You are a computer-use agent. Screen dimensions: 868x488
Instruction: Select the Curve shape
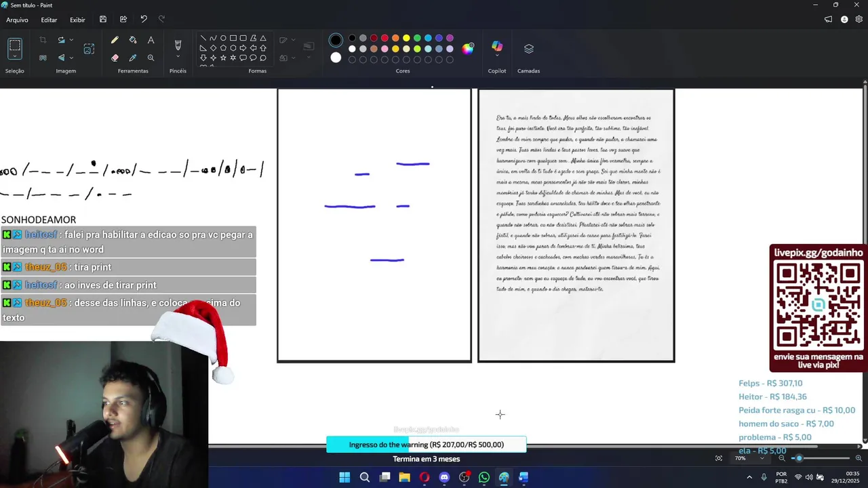(213, 38)
